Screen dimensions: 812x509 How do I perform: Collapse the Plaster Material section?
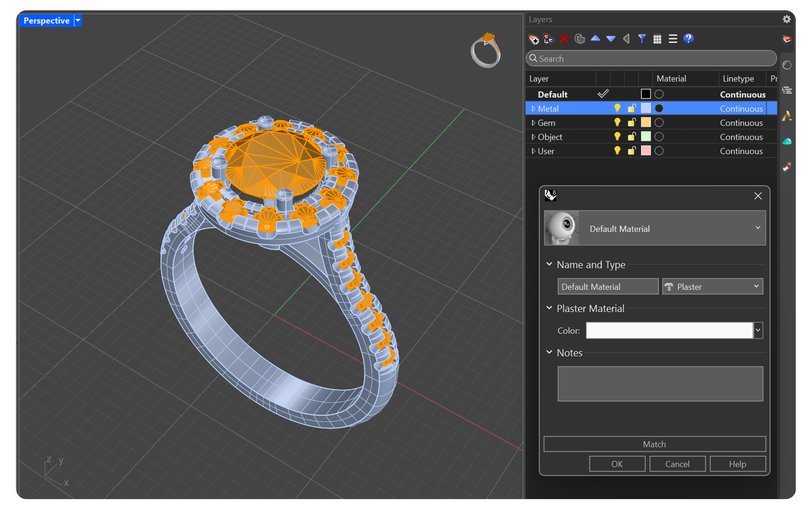point(549,308)
